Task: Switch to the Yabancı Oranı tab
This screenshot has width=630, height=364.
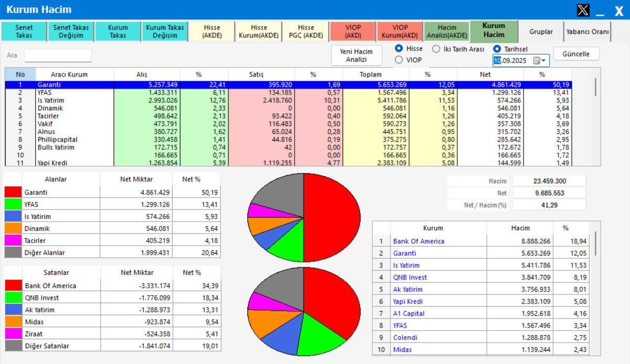Action: pyautogui.click(x=587, y=31)
